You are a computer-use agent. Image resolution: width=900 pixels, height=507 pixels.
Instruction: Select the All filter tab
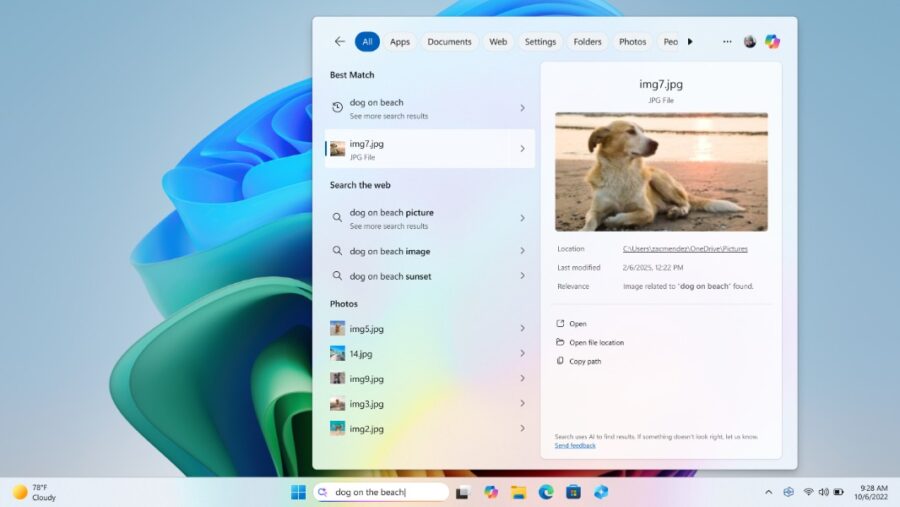tap(367, 41)
